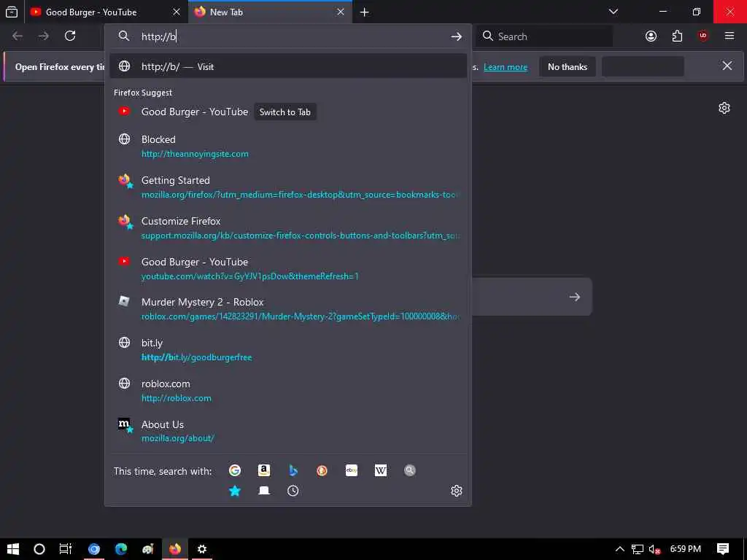747x560 pixels.
Task: Select the http://b/ Visit suggestion
Action: (288, 66)
